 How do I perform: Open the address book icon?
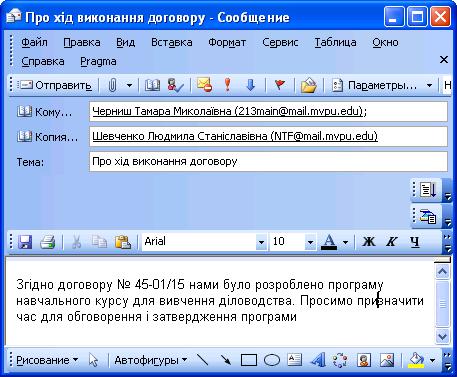click(x=152, y=86)
